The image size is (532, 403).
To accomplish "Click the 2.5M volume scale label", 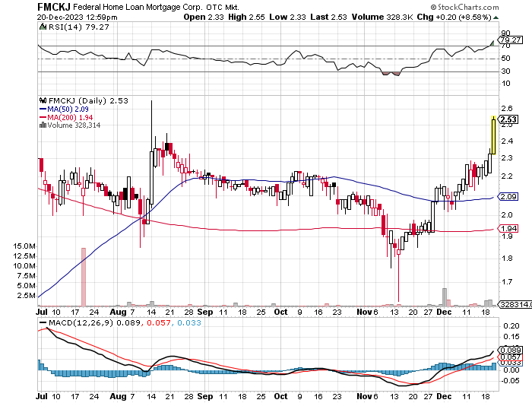I will point(26,296).
